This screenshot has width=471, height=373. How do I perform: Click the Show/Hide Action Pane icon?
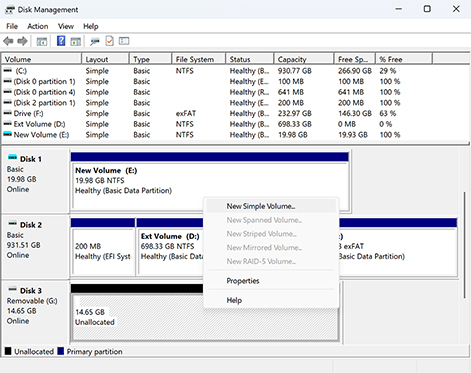(x=76, y=41)
